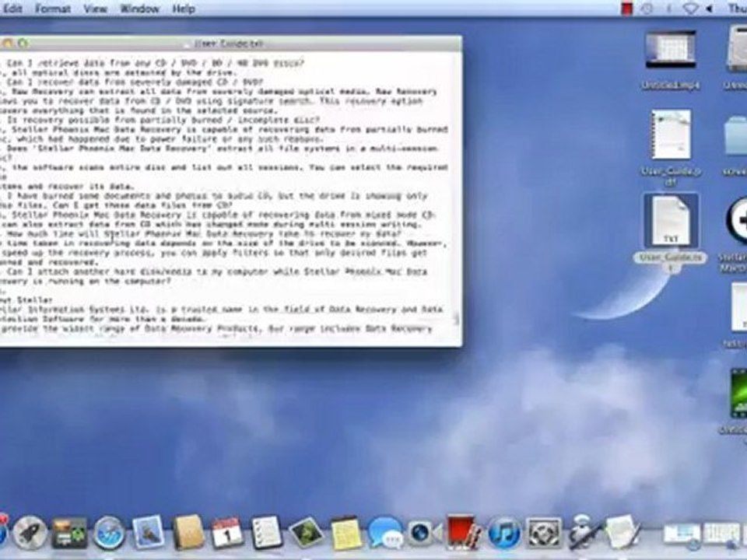Open Calendar icon in the Dock
Screen dimensions: 747x560
click(227, 533)
